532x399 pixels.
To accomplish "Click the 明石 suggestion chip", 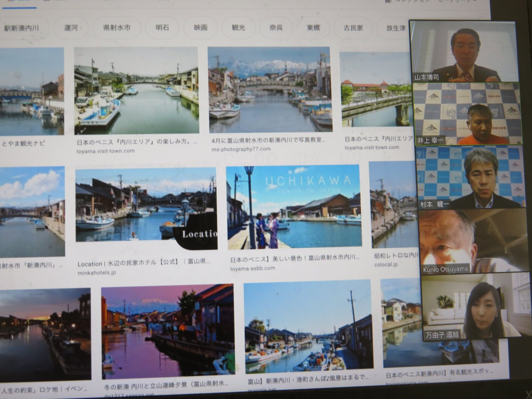I will point(162,28).
